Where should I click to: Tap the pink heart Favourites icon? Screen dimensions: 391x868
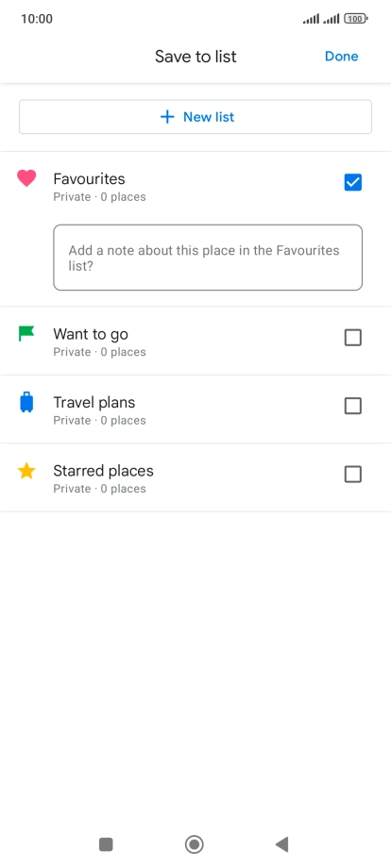(26, 178)
